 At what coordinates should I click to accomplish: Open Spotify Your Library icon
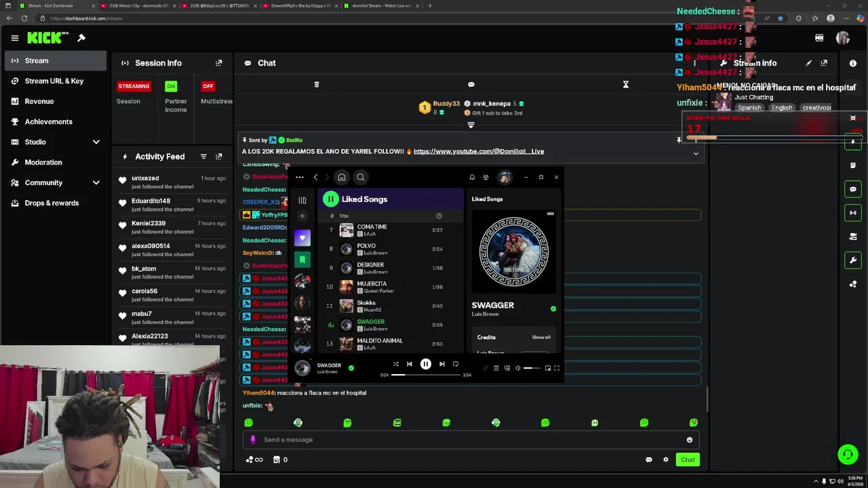click(x=302, y=201)
